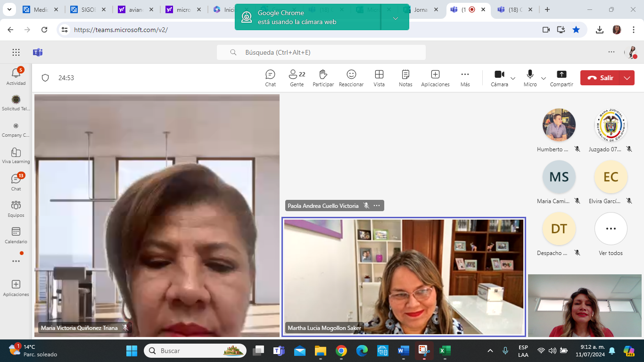Click Compartir to share screen
Viewport: 644px width, 362px height.
click(x=561, y=78)
